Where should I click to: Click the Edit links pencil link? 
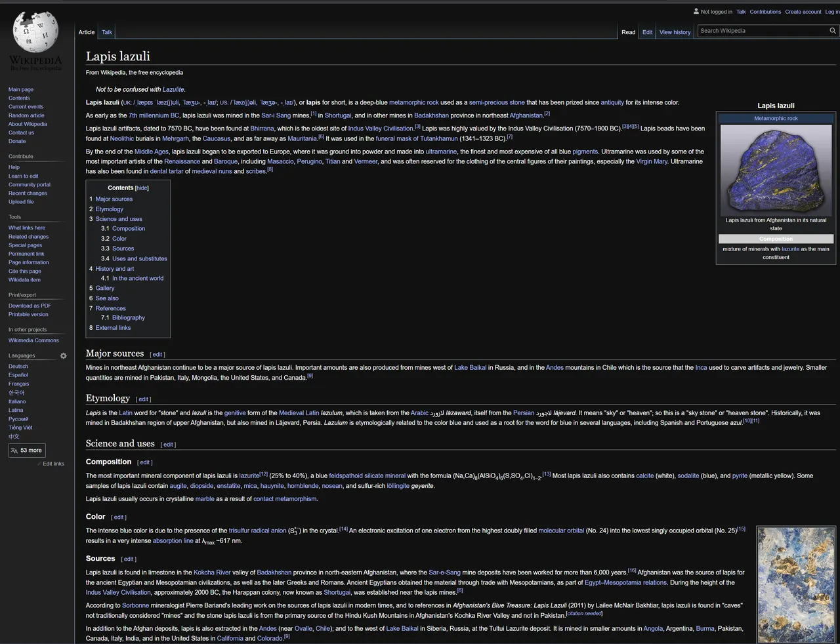tap(52, 464)
